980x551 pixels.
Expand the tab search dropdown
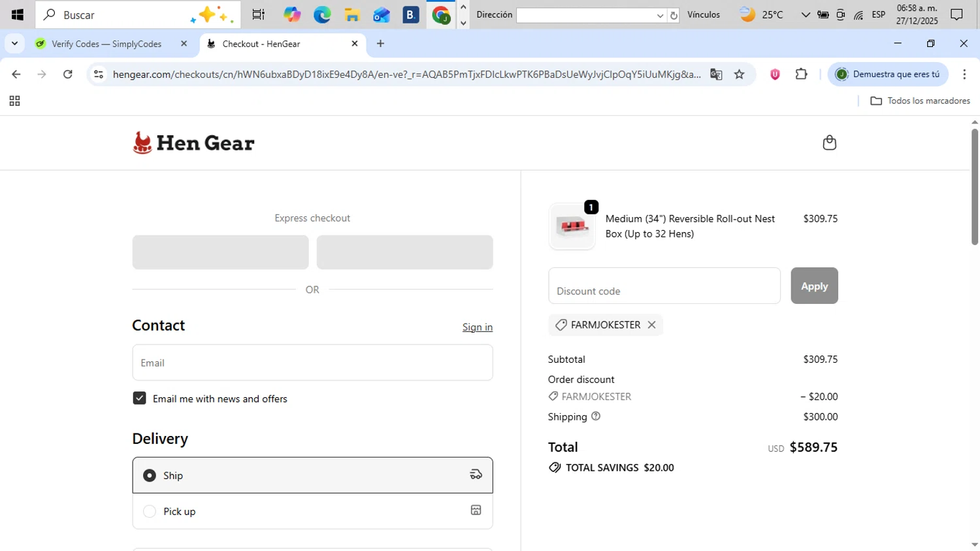coord(14,44)
